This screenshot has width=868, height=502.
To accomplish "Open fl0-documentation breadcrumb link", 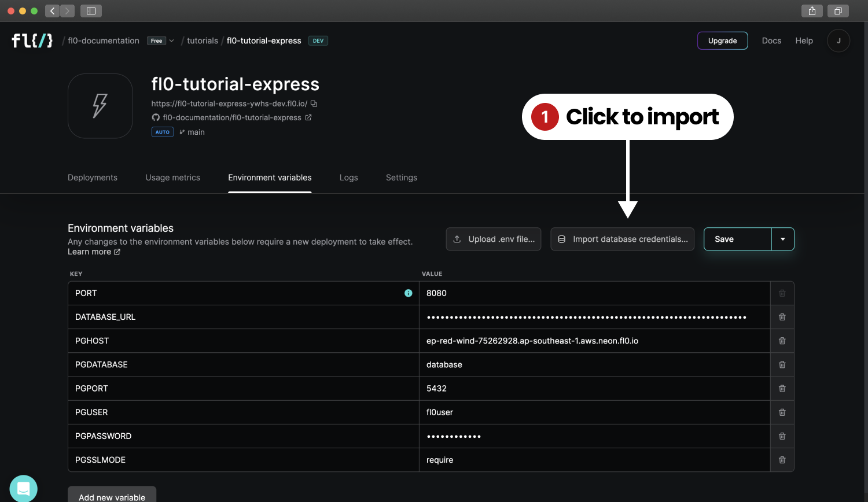I will click(104, 40).
